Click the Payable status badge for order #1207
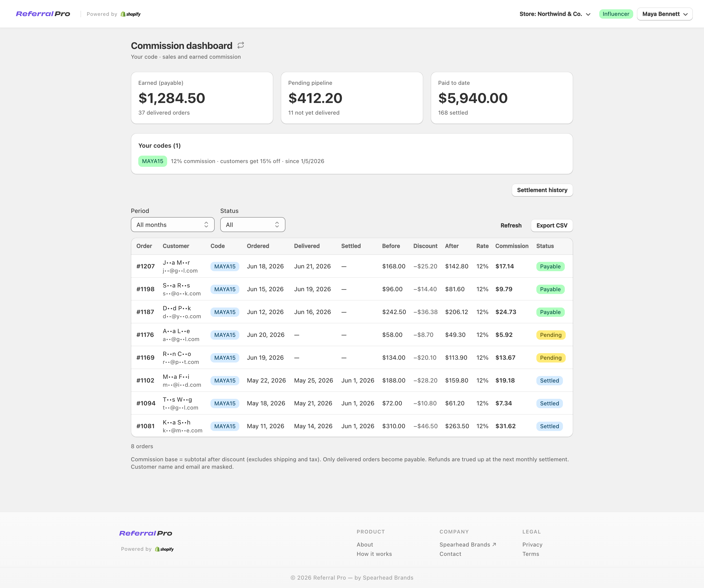This screenshot has height=588, width=704. (550, 266)
